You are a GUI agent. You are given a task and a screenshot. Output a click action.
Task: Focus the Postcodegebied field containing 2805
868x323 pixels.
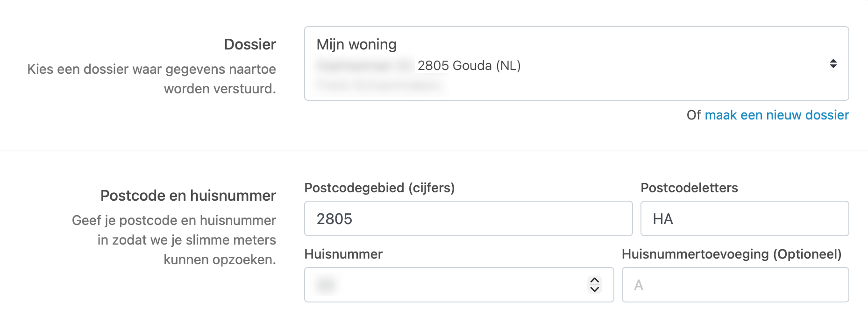[x=468, y=218]
